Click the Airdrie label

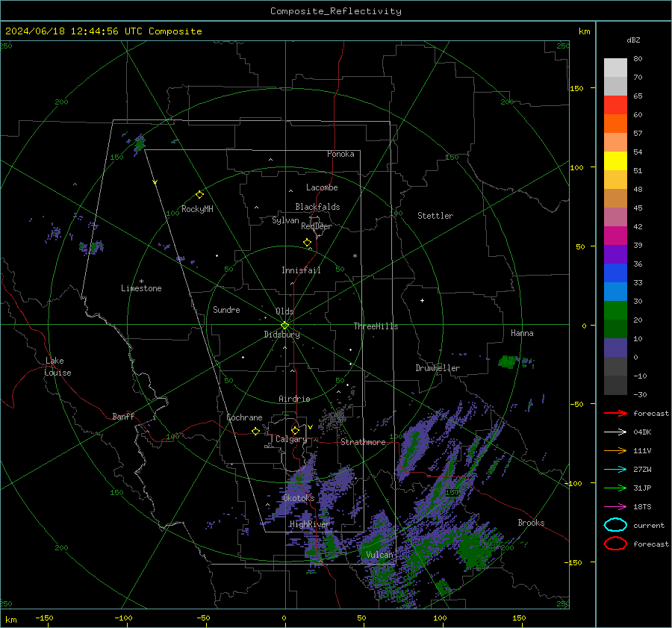(294, 399)
